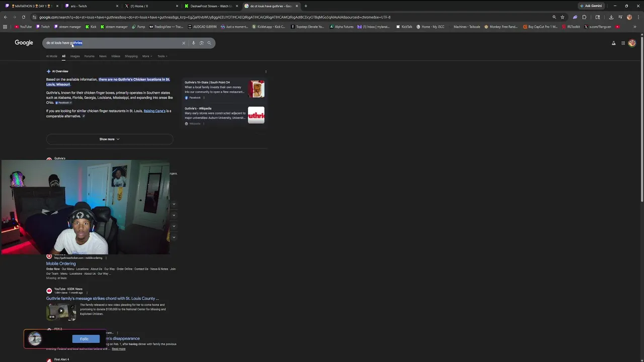This screenshot has width=644, height=362.
Task: Open page zoom magnifier in address bar
Action: click(554, 17)
